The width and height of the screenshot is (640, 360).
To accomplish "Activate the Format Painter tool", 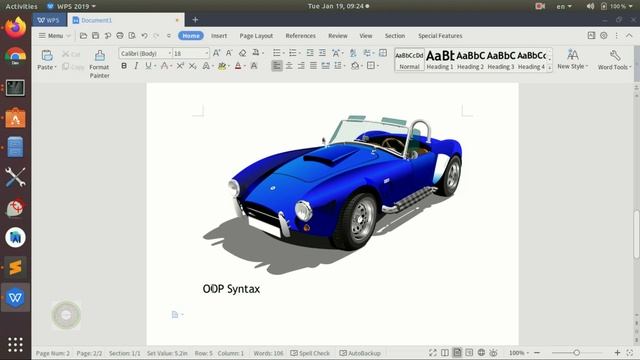I will tap(100, 64).
